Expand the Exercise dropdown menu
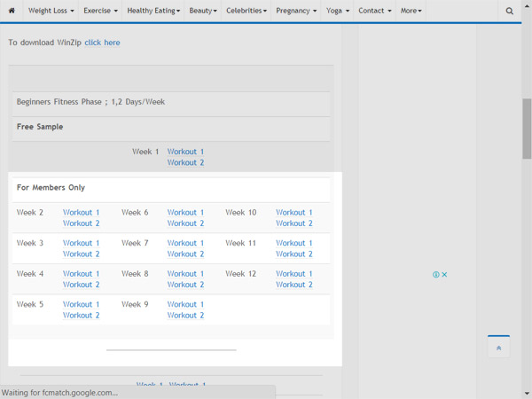Screen dimensions: 532x399 pyautogui.click(x=100, y=11)
